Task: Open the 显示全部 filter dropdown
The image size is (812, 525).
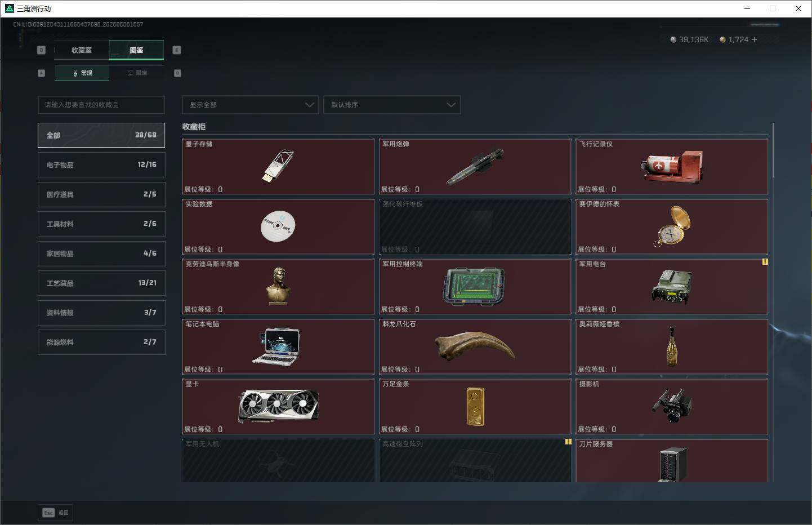Action: pyautogui.click(x=251, y=105)
